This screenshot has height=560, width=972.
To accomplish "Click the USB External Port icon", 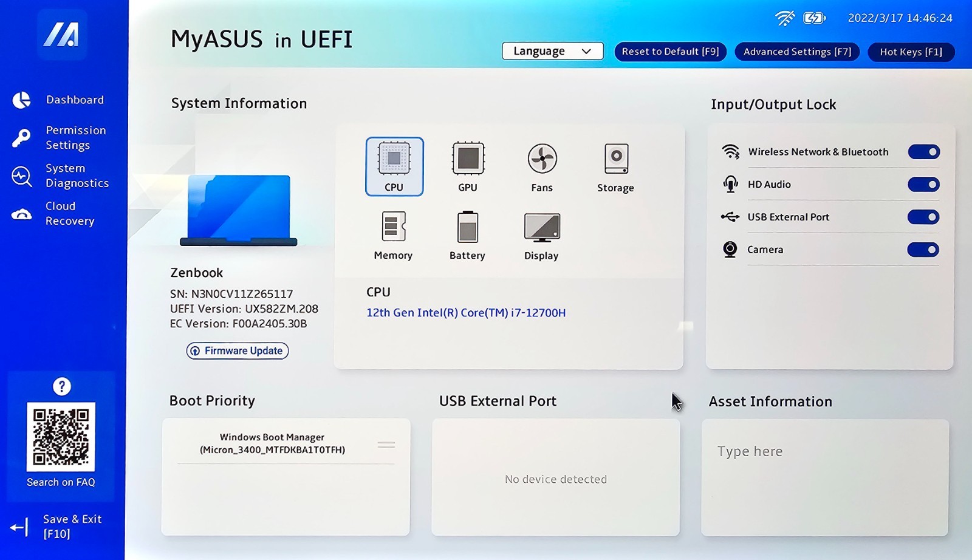I will pyautogui.click(x=730, y=217).
